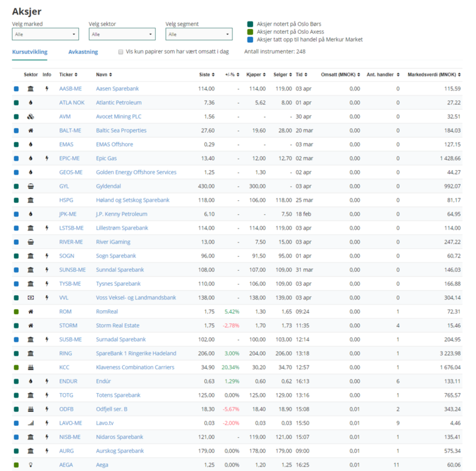
Task: Open the Odfjell ser. B link
Action: click(x=112, y=409)
